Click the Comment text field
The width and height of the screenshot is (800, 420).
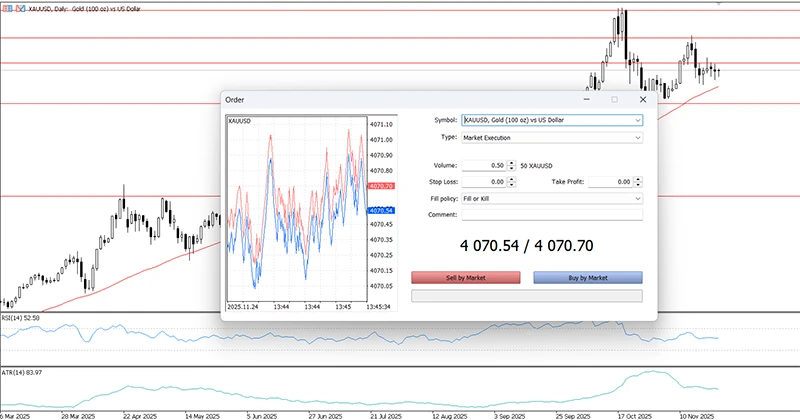551,214
